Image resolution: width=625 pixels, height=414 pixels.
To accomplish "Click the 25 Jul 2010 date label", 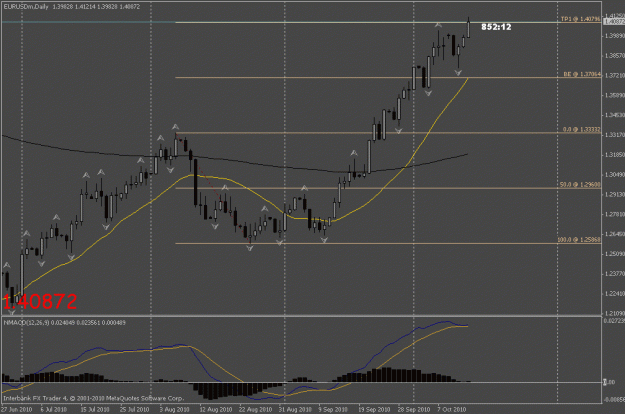I will pos(134,409).
